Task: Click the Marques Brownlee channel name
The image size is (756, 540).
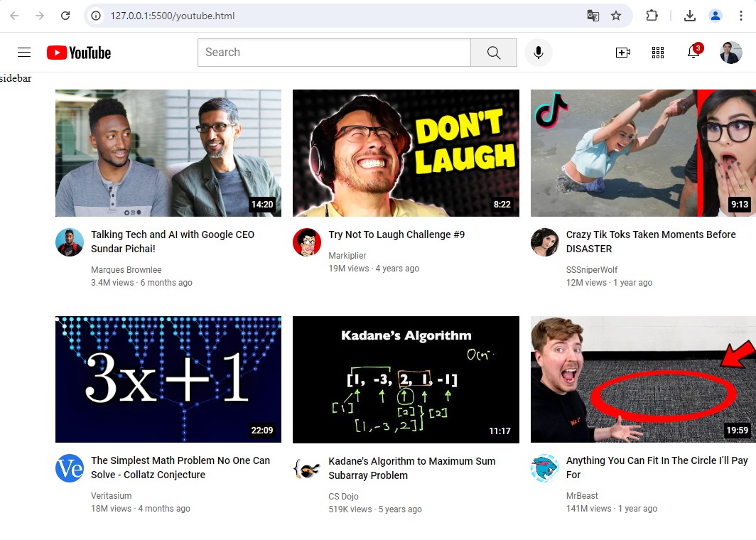Action: tap(126, 269)
